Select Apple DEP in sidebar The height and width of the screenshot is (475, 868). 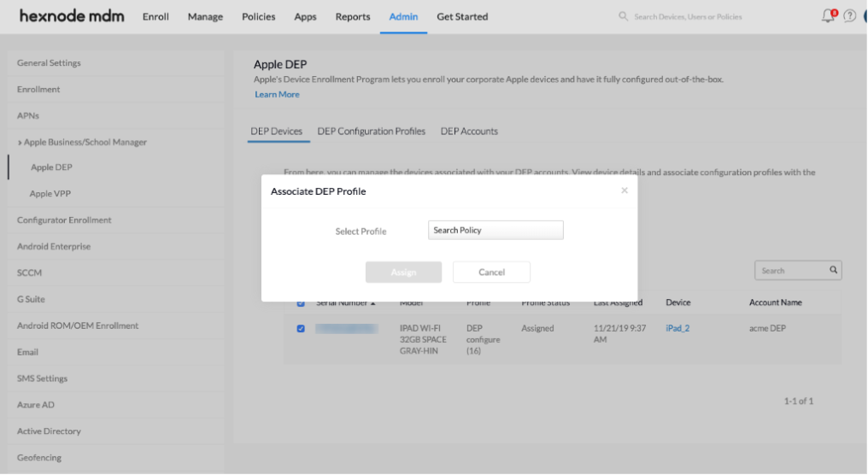point(51,167)
